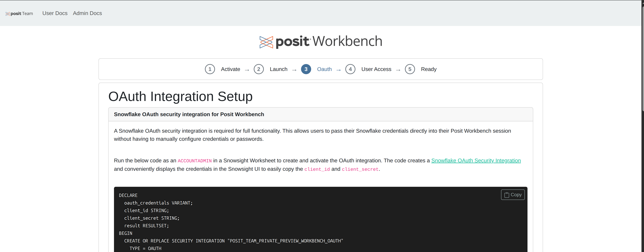Select the Ready step label
This screenshot has width=644, height=252.
pyautogui.click(x=428, y=69)
